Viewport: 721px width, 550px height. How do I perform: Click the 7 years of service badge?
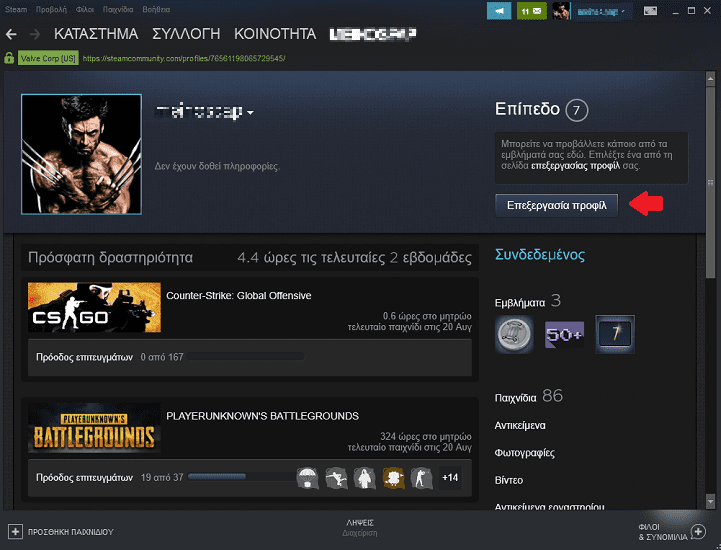point(615,334)
